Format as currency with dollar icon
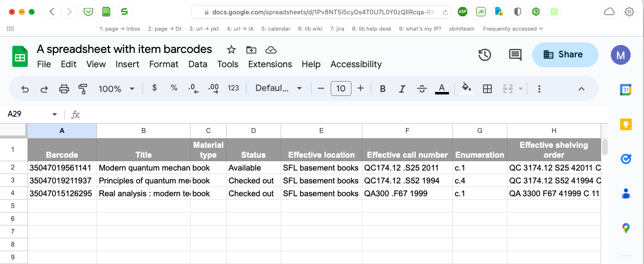 (x=154, y=88)
